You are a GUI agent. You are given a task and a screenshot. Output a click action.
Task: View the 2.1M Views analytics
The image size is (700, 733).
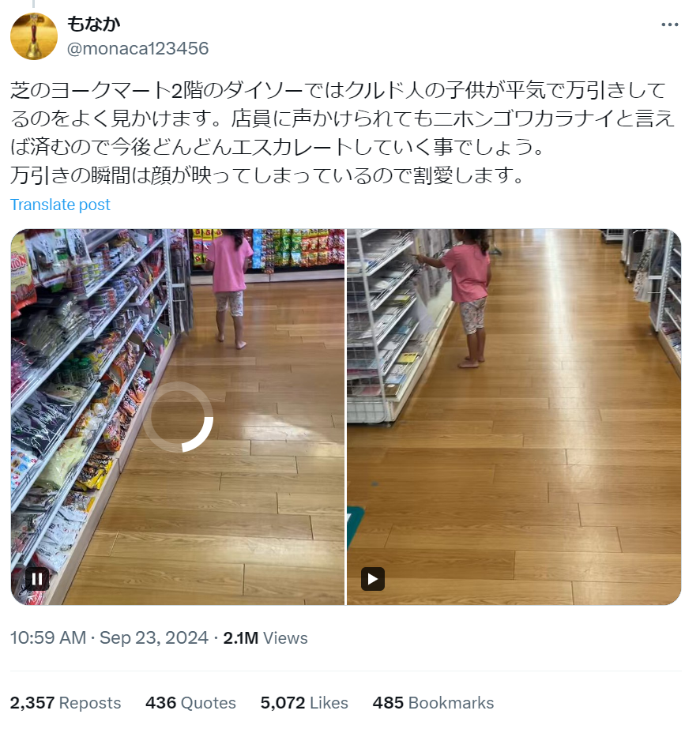(265, 637)
